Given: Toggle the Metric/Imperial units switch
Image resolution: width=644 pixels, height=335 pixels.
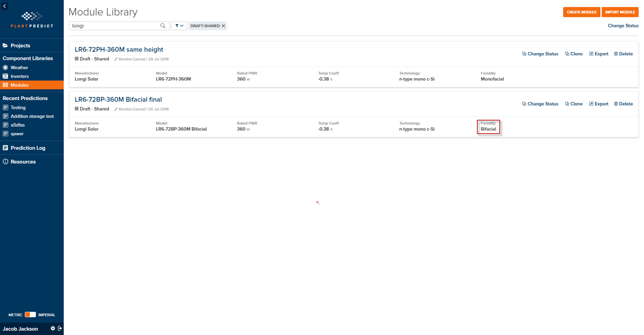Looking at the screenshot, I should 30,315.
